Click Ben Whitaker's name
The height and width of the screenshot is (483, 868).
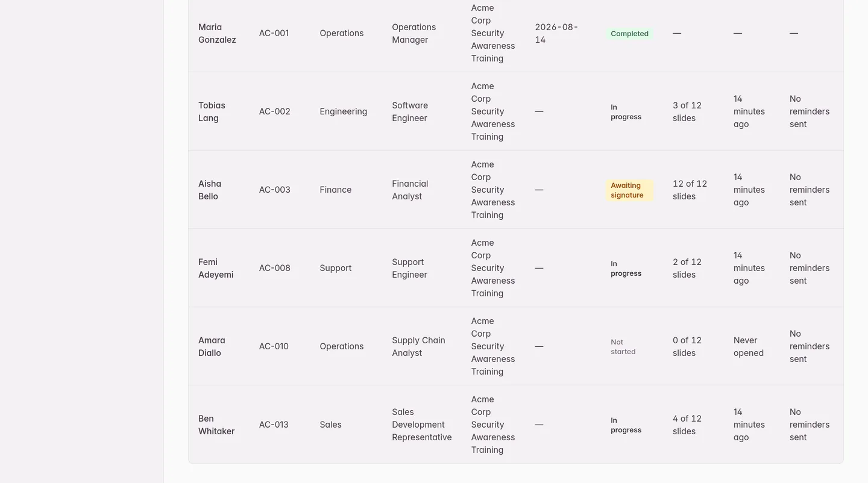point(216,425)
